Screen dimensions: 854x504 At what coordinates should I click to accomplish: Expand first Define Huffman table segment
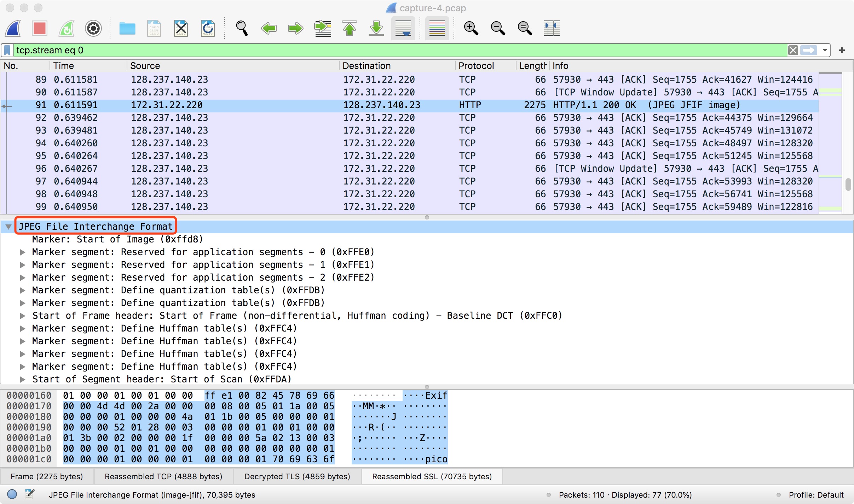pos(23,328)
